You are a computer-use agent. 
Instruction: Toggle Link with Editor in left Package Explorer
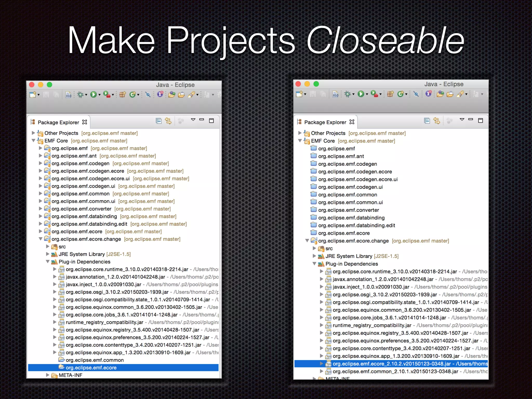coord(168,121)
